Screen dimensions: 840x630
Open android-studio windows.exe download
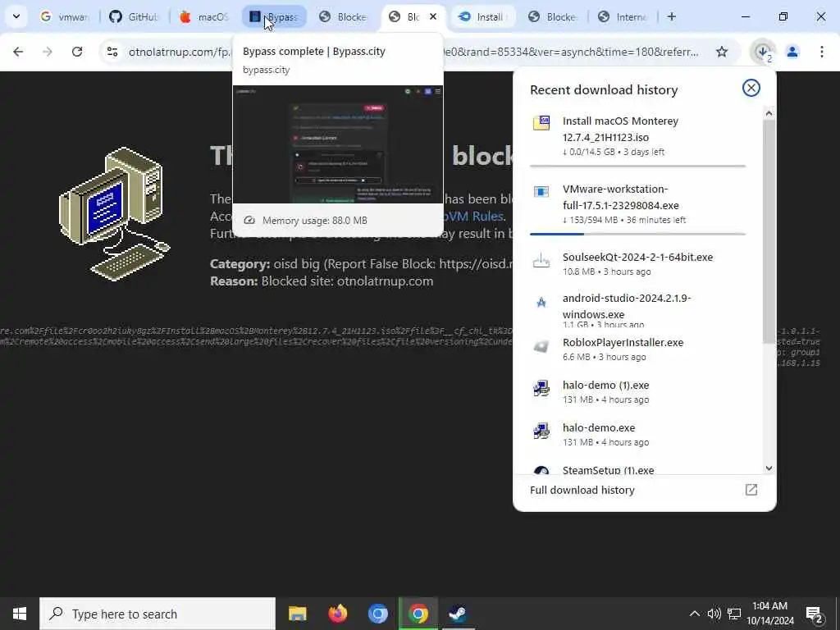click(x=637, y=309)
